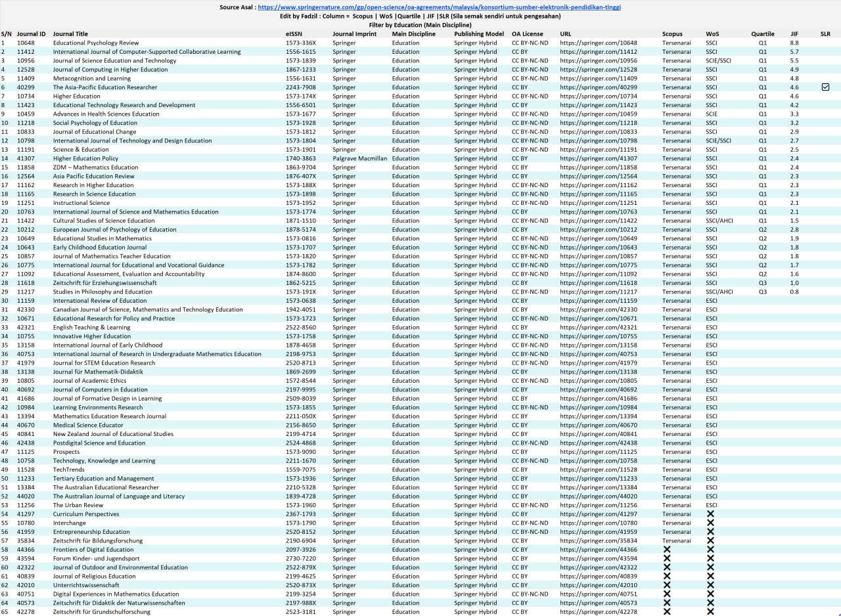Select the Quartile column header
Screen dimensions: 841x616
click(763, 33)
